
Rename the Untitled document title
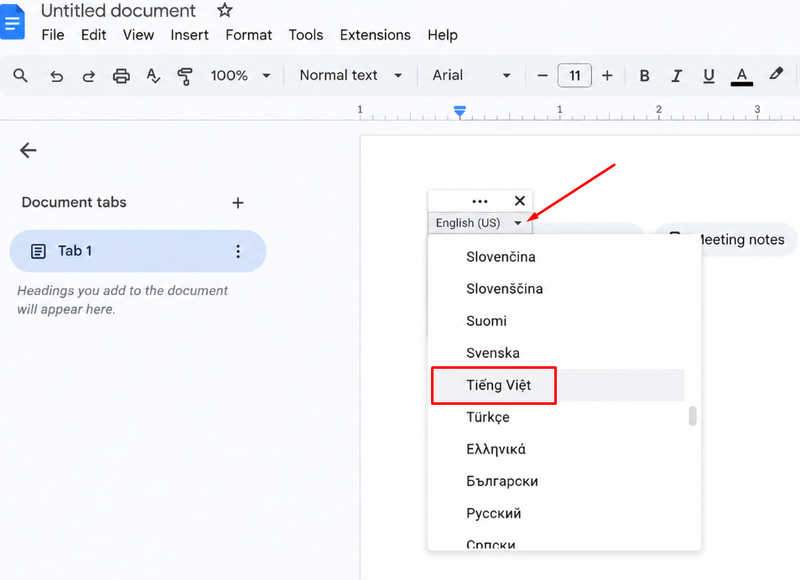click(x=118, y=10)
